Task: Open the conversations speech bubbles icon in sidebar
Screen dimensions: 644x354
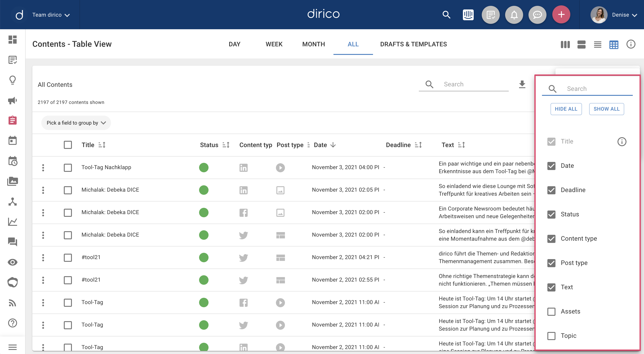Action: click(x=13, y=242)
